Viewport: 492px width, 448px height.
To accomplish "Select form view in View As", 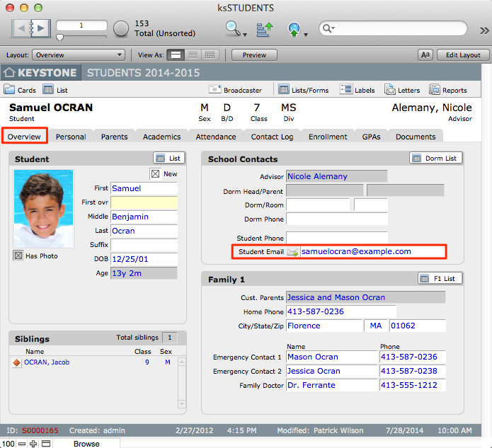I will point(176,55).
